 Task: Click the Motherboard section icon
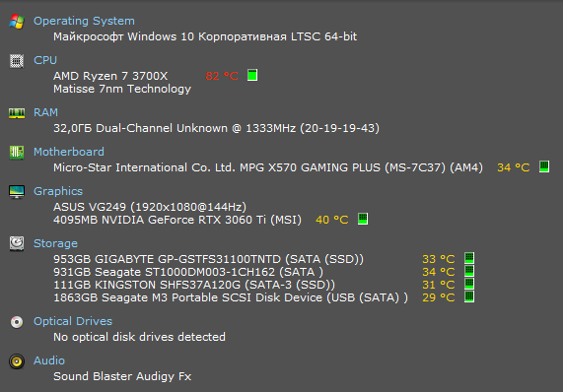click(17, 153)
